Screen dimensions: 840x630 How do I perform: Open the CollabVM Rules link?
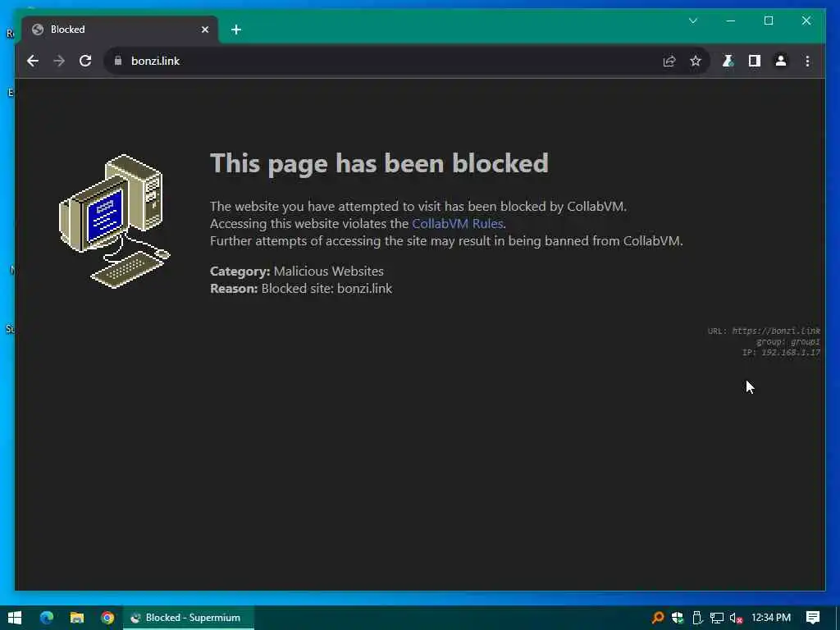[x=457, y=223]
